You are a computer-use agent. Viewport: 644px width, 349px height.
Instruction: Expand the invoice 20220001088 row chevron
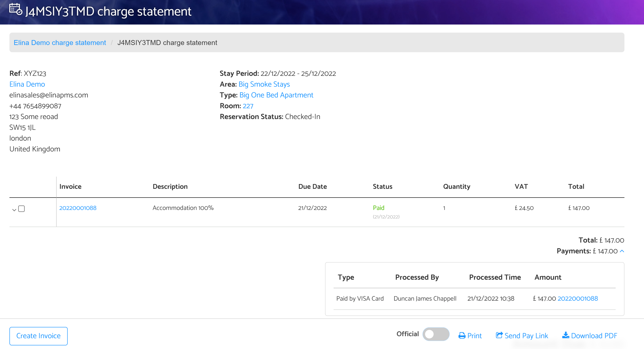tap(14, 210)
